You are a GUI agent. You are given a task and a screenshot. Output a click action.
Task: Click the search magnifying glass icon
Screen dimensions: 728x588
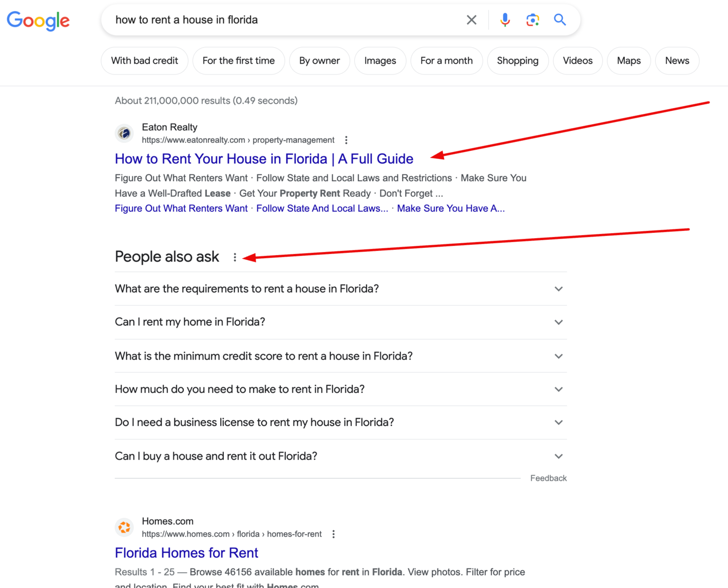click(x=560, y=19)
